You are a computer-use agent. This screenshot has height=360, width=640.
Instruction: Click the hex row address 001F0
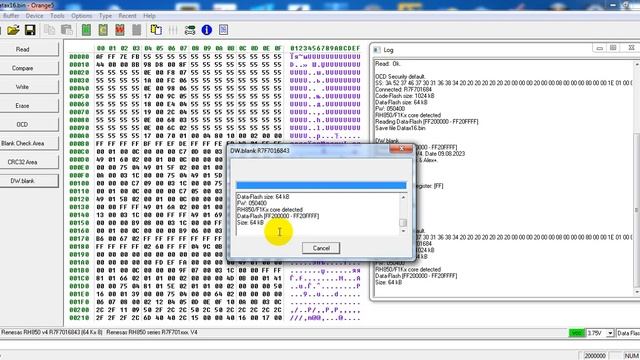pyautogui.click(x=79, y=302)
